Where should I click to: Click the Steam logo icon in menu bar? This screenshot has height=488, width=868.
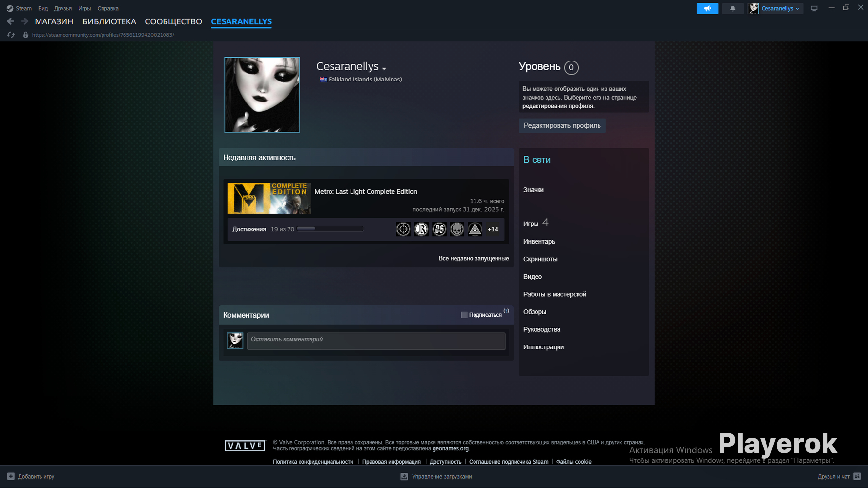tap(10, 8)
